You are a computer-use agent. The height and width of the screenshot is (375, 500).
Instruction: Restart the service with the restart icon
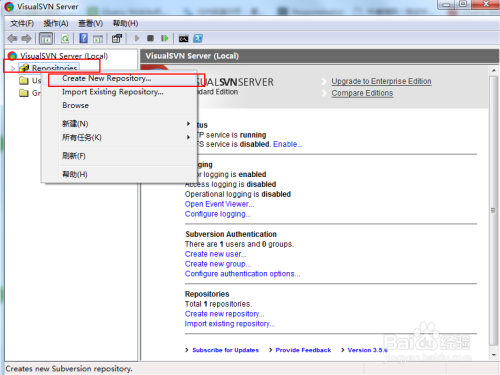pos(165,38)
